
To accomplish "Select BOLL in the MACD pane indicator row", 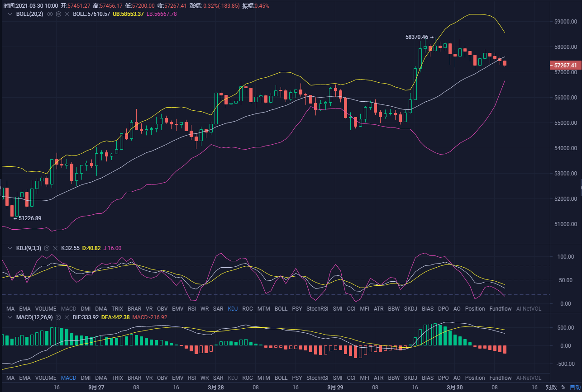I will tap(281, 378).
